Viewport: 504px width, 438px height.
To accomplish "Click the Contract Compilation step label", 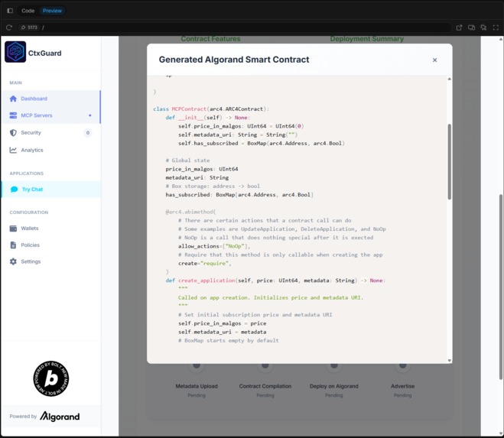I will click(x=265, y=386).
